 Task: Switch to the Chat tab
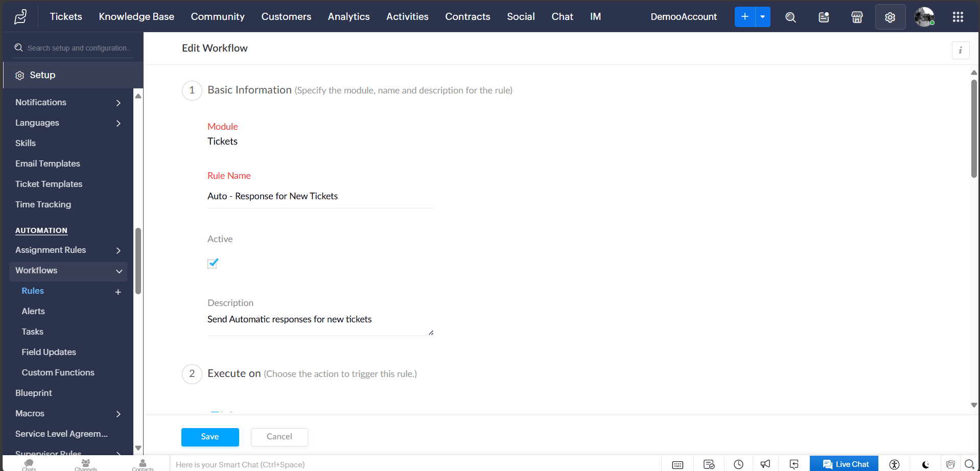[x=562, y=16]
